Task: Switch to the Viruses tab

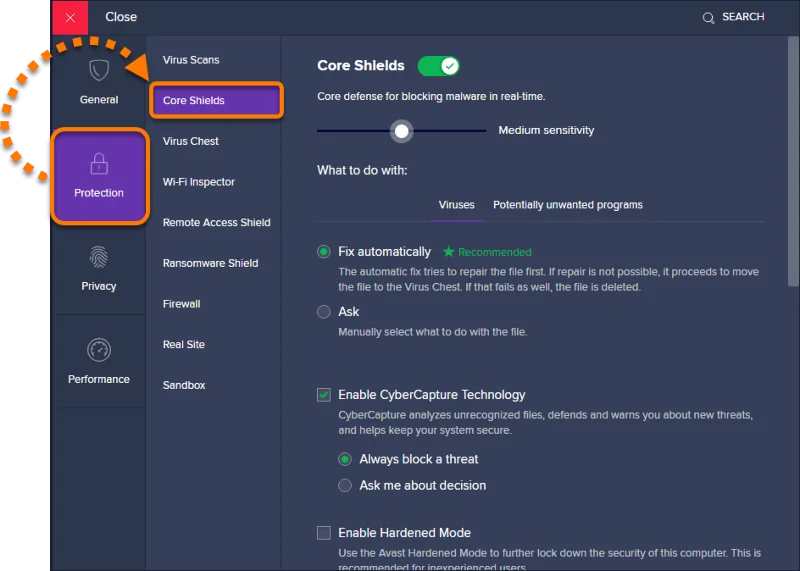Action: coord(457,205)
